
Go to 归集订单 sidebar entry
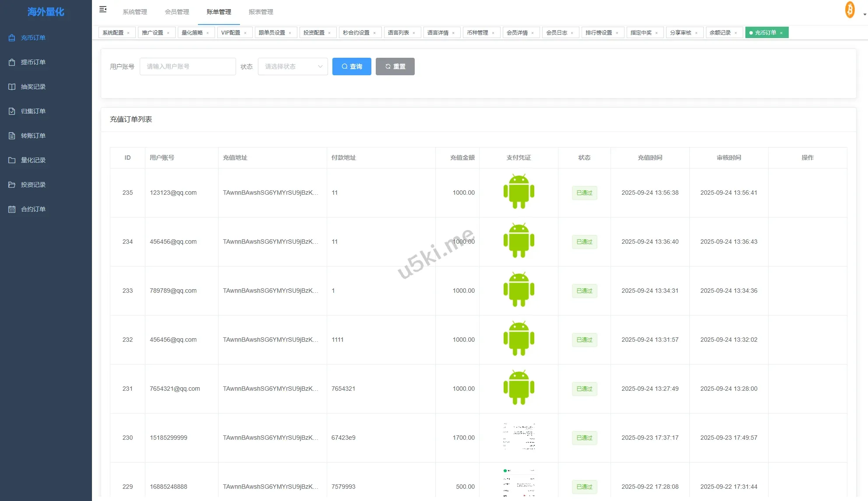tap(33, 111)
